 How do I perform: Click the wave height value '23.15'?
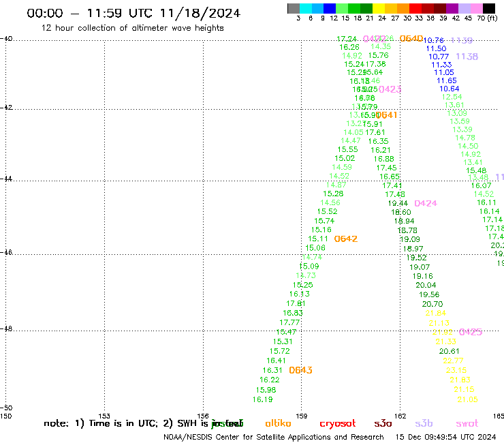click(x=456, y=370)
